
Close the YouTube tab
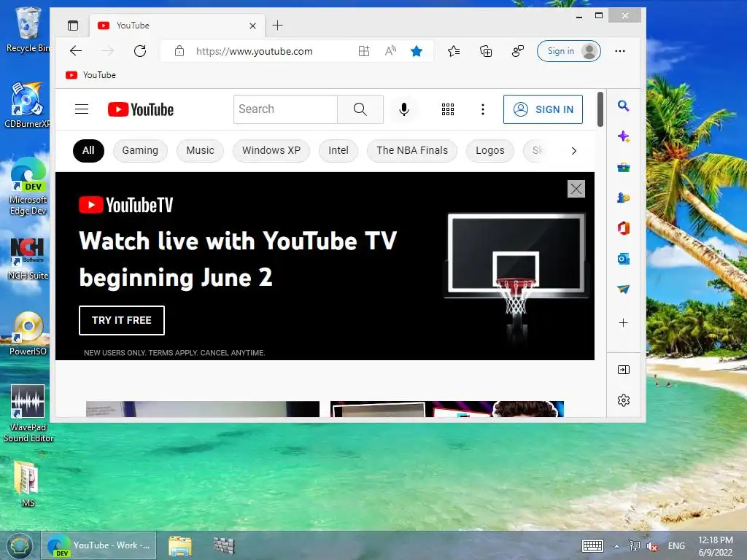(x=252, y=26)
